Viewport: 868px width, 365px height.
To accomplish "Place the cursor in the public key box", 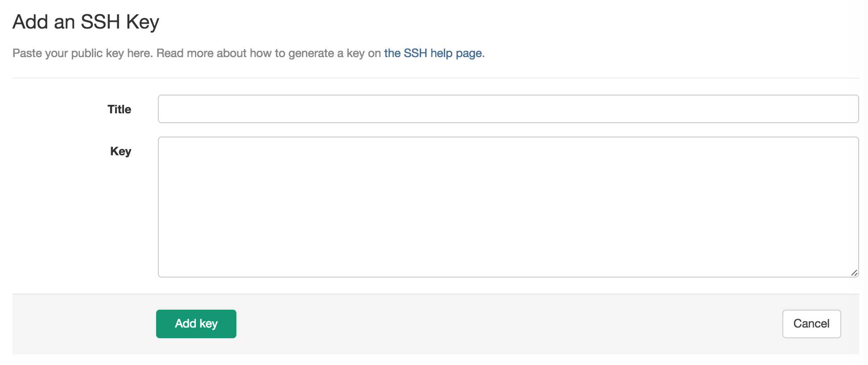I will 508,207.
